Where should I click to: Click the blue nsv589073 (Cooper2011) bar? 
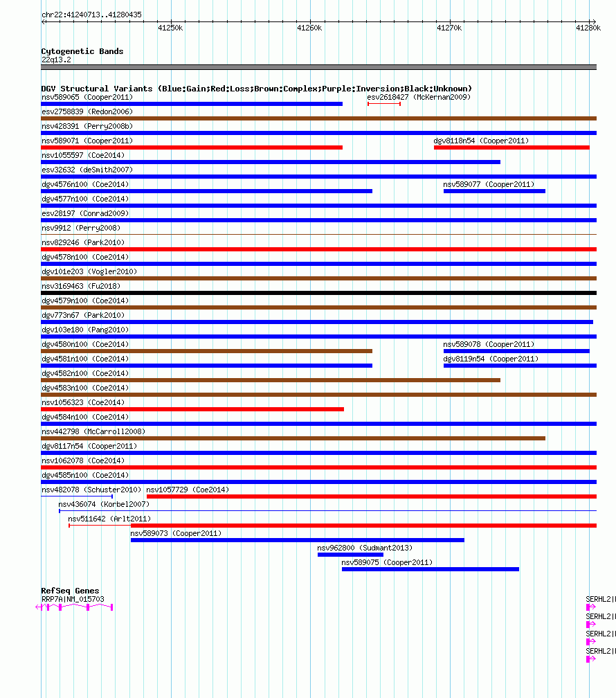pyautogui.click(x=298, y=540)
